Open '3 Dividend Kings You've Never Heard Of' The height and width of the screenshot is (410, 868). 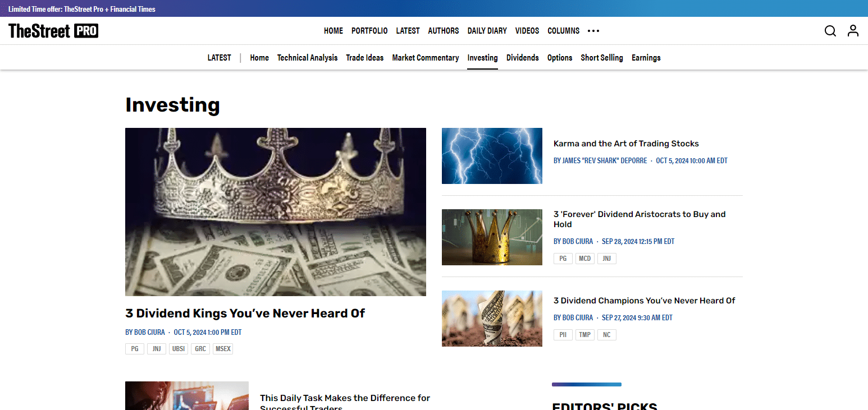click(x=245, y=314)
